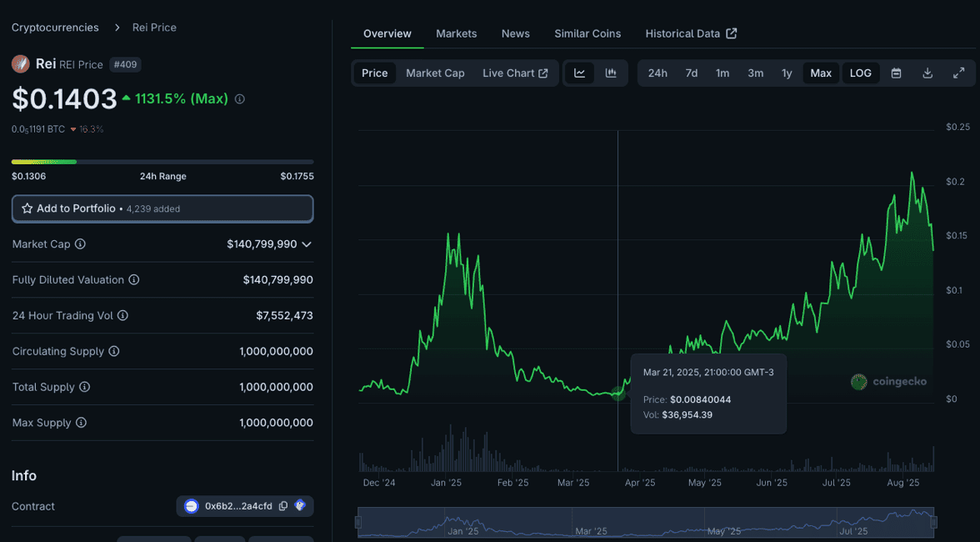The width and height of the screenshot is (980, 542).
Task: Click the info icon next to Circulating Supply
Action: (x=114, y=352)
